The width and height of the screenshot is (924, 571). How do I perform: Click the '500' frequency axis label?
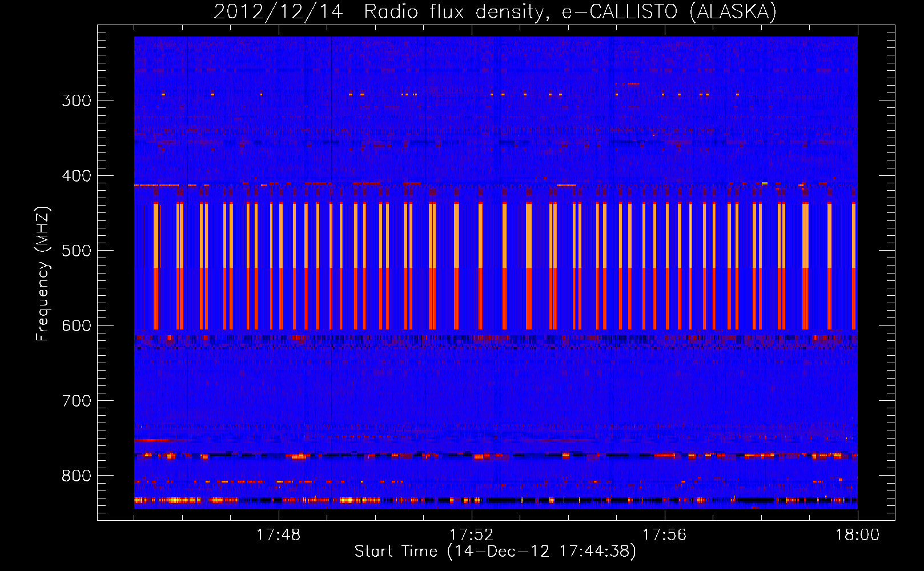click(77, 251)
